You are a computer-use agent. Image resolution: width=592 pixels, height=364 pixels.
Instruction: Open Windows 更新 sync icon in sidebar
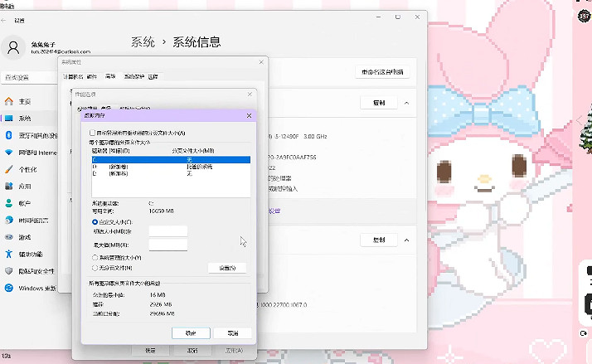[8, 288]
